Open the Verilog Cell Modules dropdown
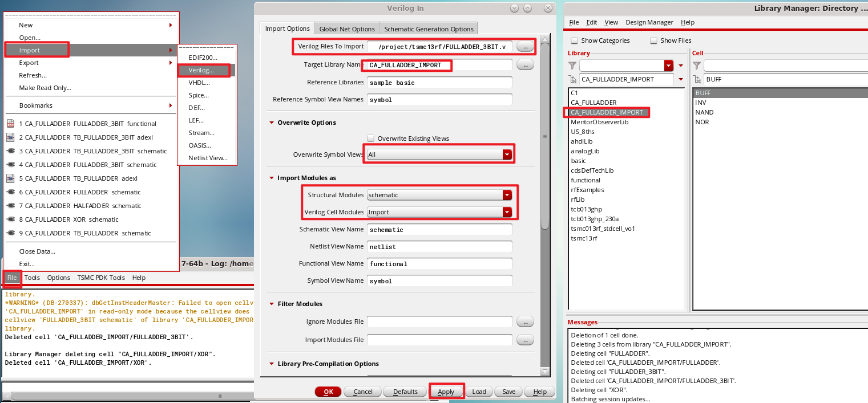 506,211
